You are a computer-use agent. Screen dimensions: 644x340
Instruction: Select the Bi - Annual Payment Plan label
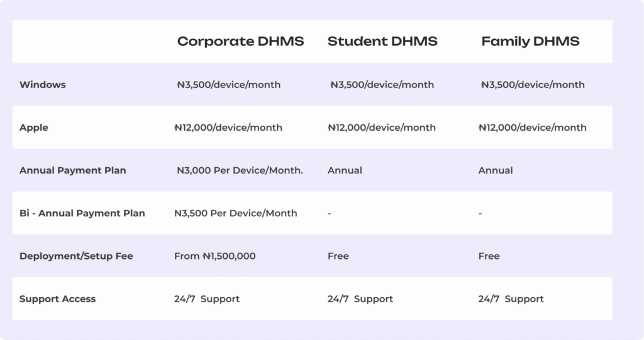coord(82,213)
